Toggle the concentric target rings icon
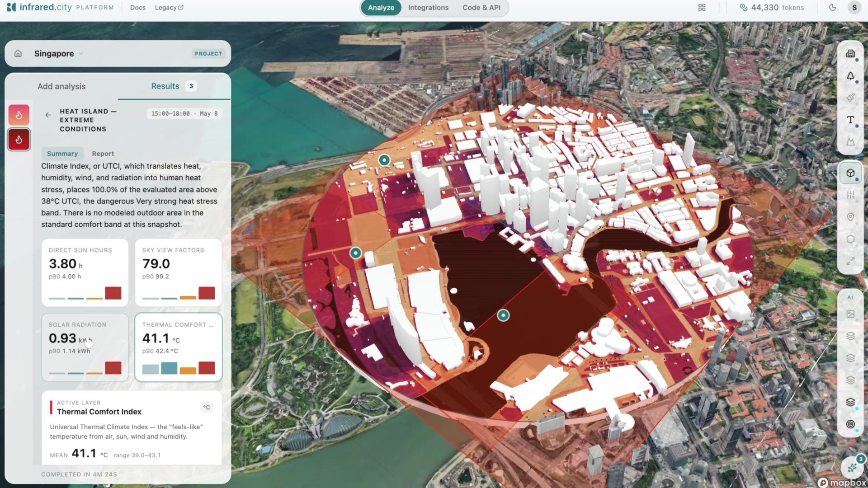 click(x=850, y=424)
